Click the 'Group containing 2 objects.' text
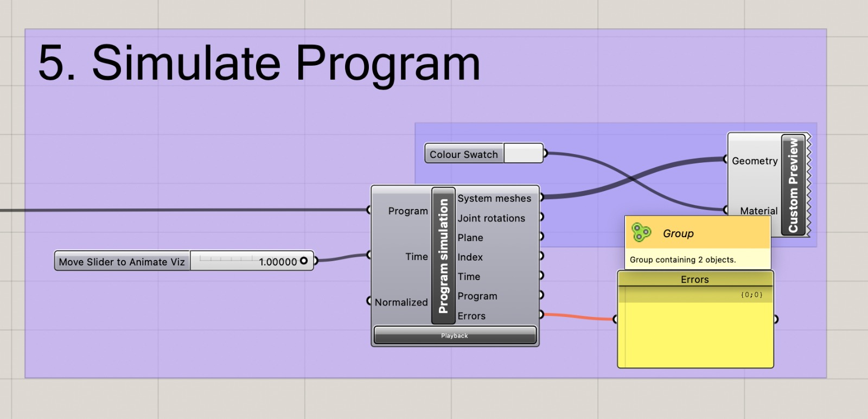 [682, 259]
